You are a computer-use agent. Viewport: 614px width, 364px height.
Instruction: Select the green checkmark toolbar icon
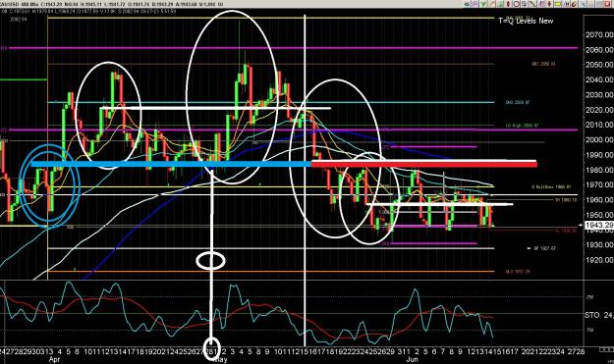[x=483, y=4]
